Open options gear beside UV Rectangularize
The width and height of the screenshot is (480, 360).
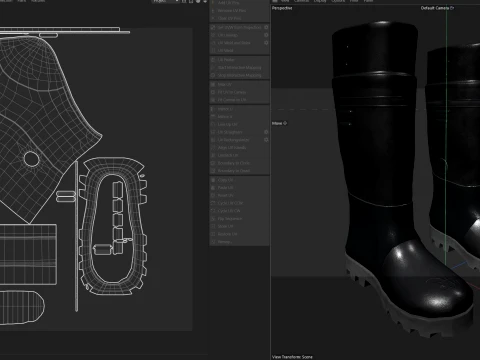coord(266,140)
